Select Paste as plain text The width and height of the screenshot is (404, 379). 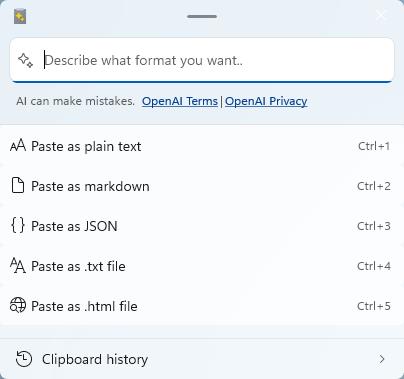pyautogui.click(x=201, y=146)
